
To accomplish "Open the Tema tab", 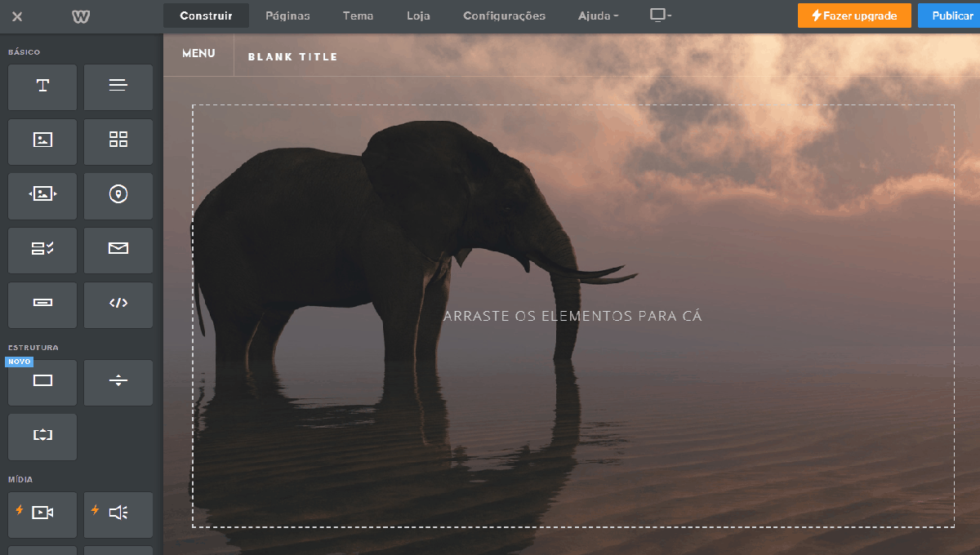I will click(x=358, y=16).
